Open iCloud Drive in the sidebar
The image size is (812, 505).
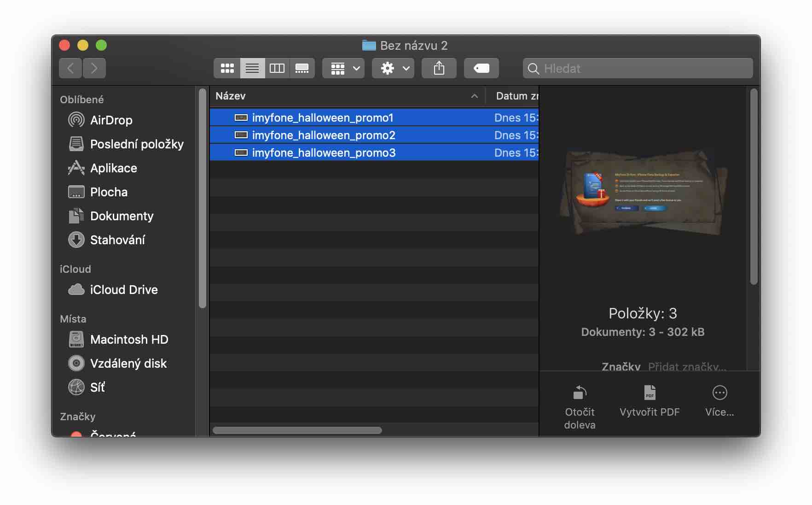(x=124, y=290)
